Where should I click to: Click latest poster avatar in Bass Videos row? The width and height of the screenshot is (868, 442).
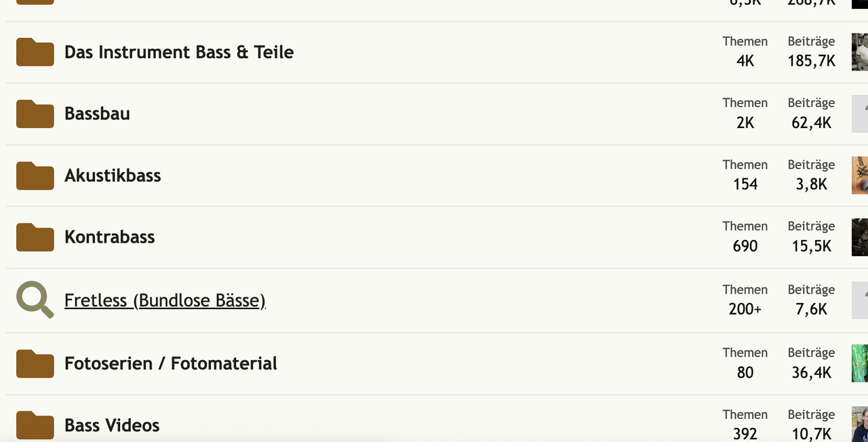point(860,425)
